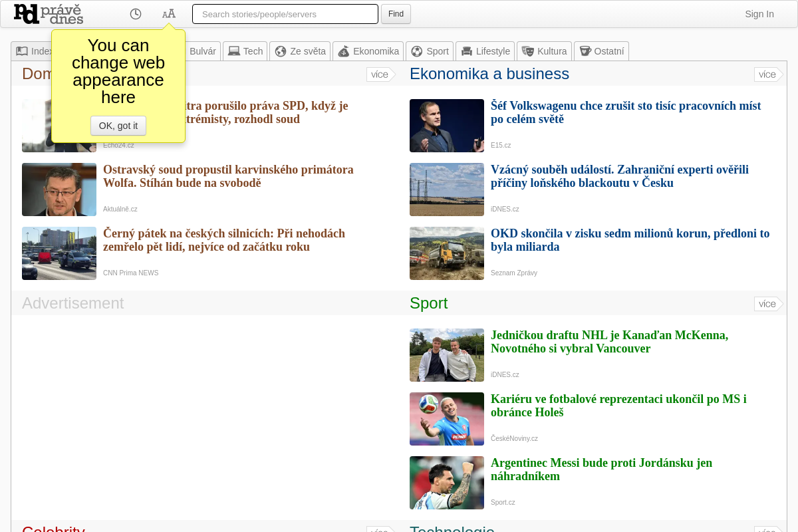Open thumbnail of Volkswagen chief on stage
The image size is (798, 532).
447,126
